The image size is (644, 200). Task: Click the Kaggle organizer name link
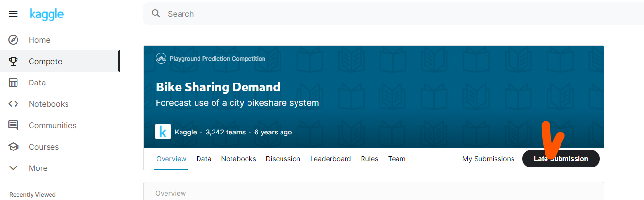(x=185, y=132)
